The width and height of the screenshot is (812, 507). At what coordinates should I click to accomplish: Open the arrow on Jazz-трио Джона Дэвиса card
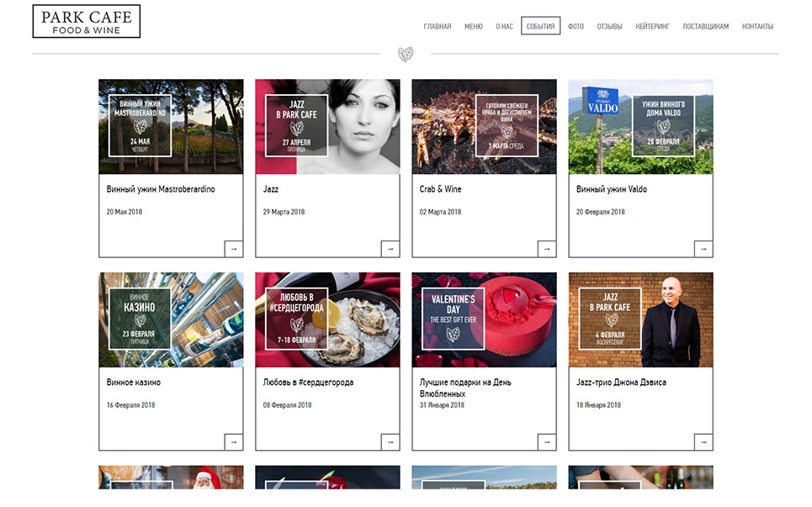[x=703, y=442]
